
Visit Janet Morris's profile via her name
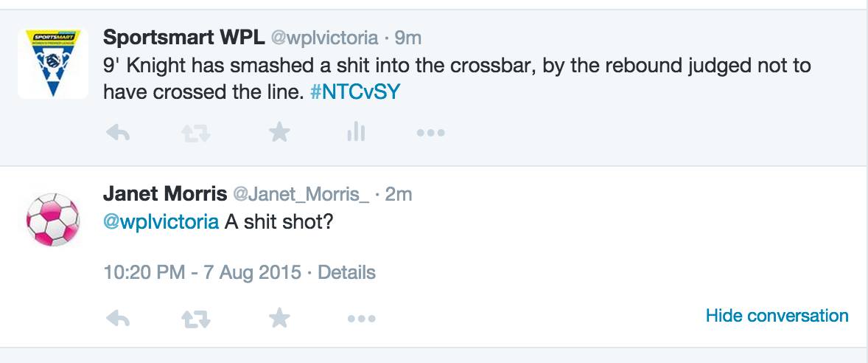(165, 194)
